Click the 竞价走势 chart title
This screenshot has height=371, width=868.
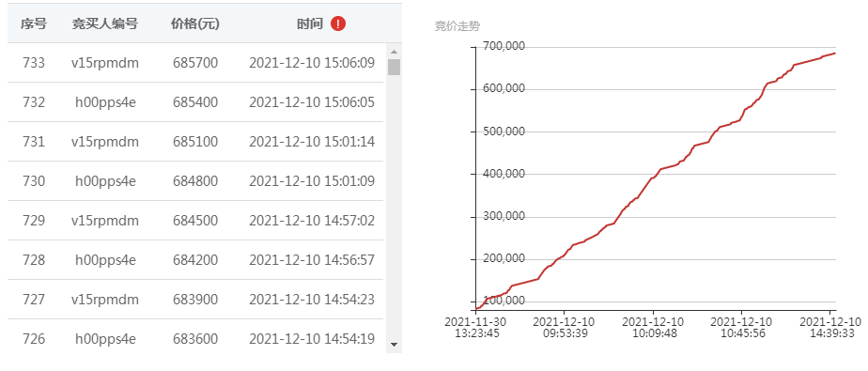click(x=457, y=26)
